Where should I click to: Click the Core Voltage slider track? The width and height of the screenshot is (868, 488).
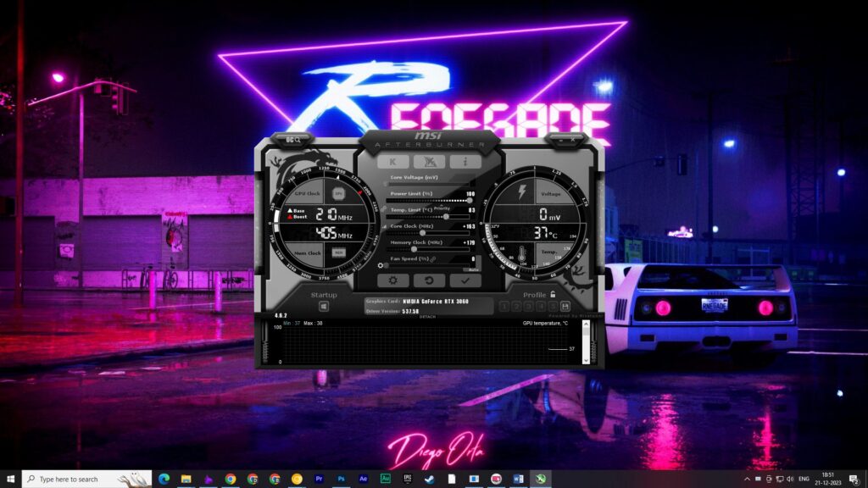pyautogui.click(x=428, y=184)
